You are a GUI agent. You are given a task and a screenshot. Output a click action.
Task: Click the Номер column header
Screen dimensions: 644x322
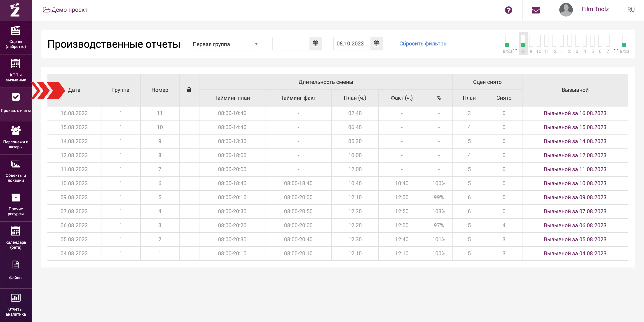(160, 90)
